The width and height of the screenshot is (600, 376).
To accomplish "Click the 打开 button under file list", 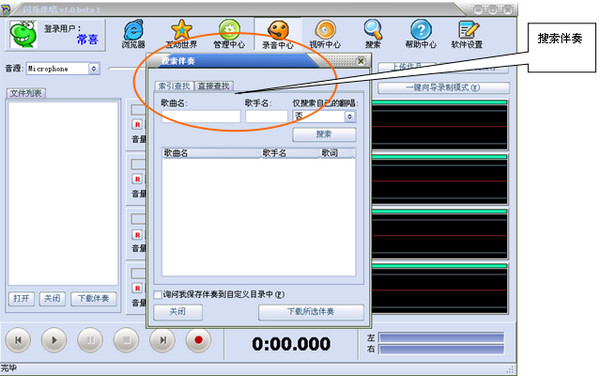I will click(x=21, y=298).
